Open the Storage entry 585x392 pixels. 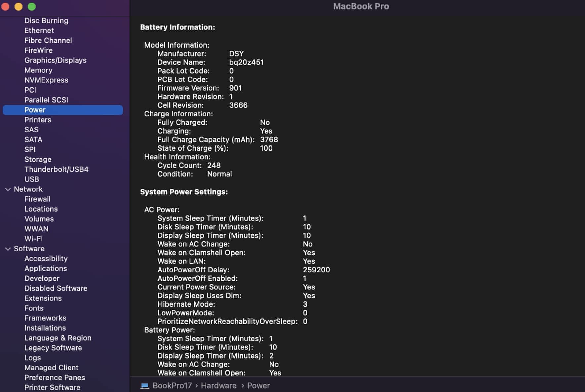tap(38, 159)
